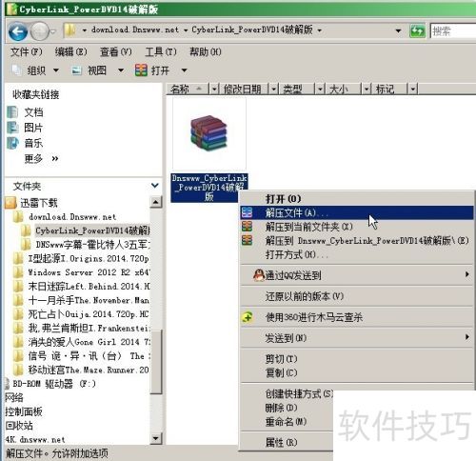Click the BD-ROM 驱动器 (F:) drive icon
476x461 pixels.
point(7,384)
